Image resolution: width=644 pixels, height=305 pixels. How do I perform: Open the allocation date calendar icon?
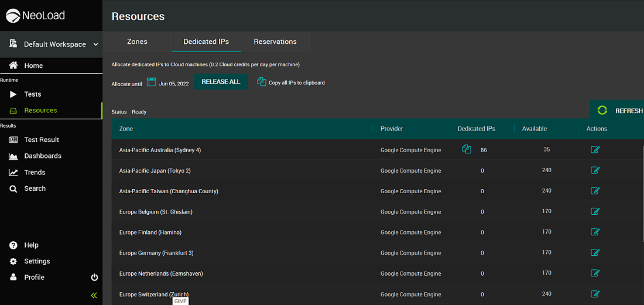pyautogui.click(x=152, y=83)
